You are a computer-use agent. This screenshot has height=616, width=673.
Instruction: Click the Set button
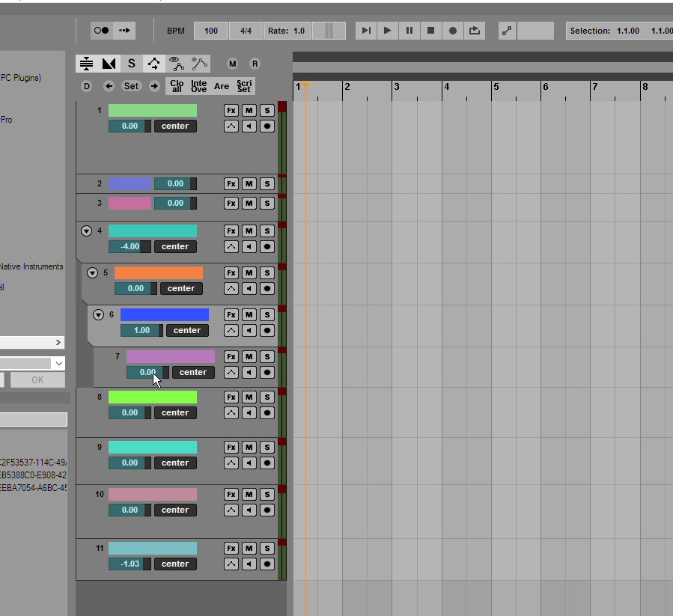[131, 86]
